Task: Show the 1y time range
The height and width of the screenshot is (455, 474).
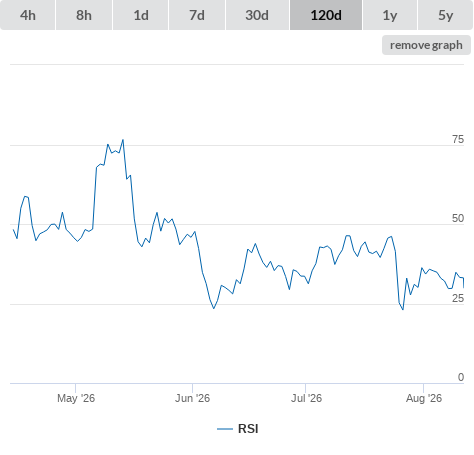Action: [x=390, y=15]
